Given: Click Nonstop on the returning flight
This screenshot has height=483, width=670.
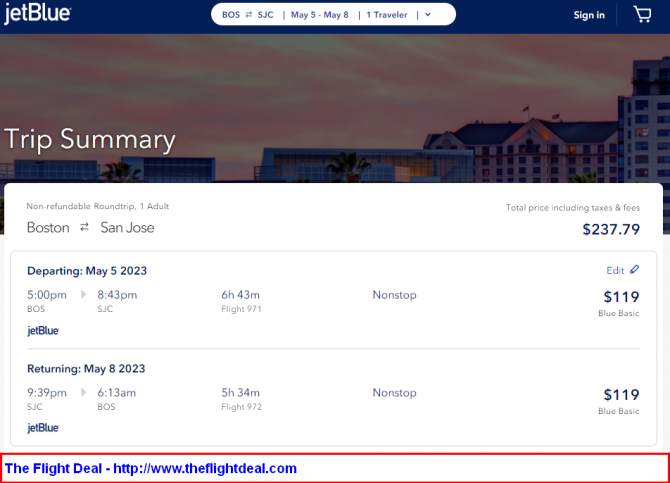Looking at the screenshot, I should (394, 392).
